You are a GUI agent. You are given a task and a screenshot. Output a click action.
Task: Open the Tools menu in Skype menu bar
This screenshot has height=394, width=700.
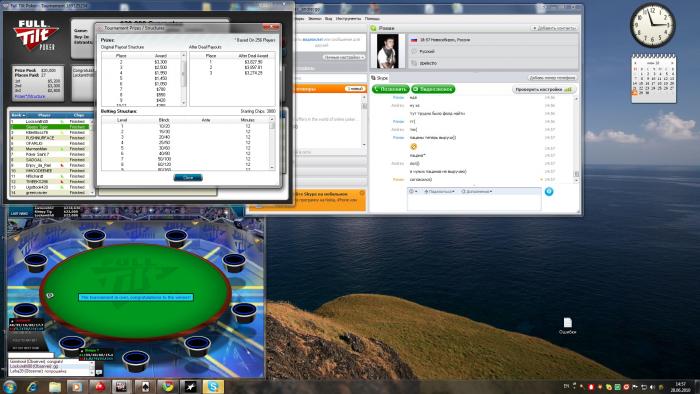point(348,19)
